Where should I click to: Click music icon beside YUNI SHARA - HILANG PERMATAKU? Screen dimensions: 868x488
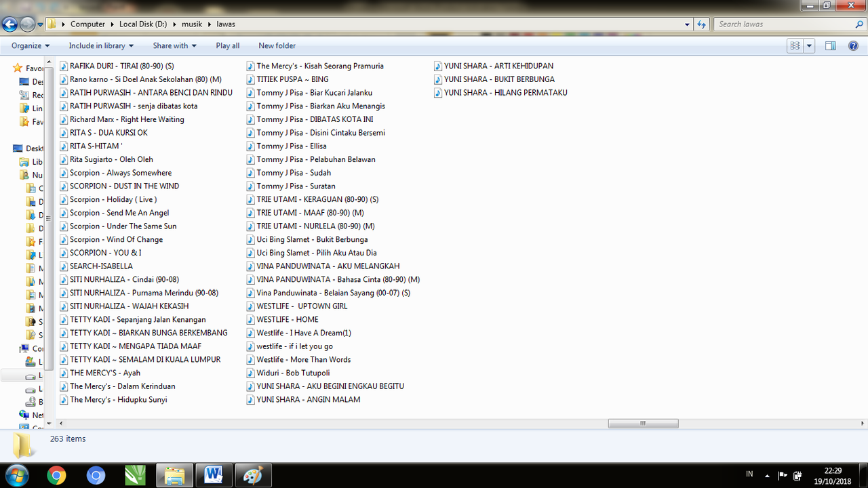tap(439, 93)
